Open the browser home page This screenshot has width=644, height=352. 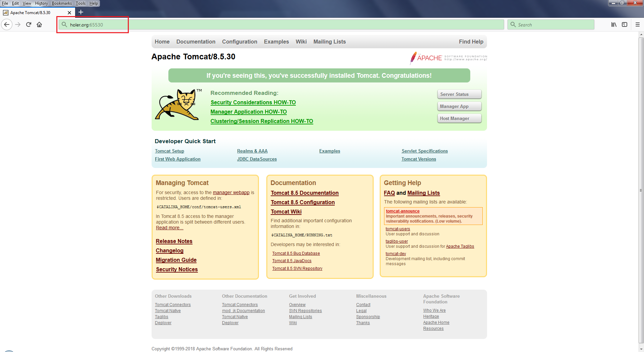(39, 24)
